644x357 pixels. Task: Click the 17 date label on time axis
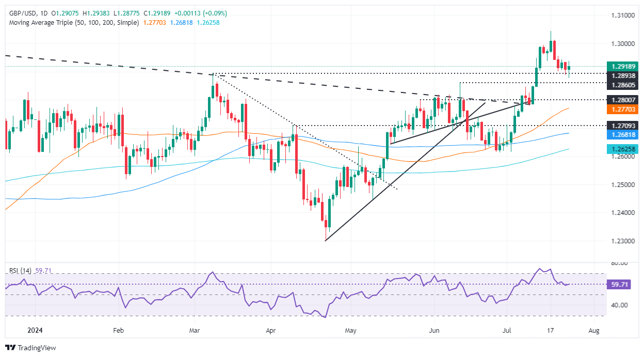[x=551, y=329]
